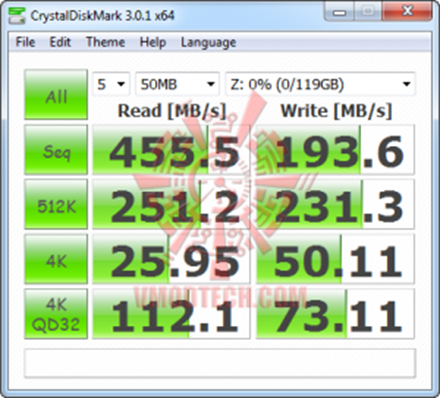Click the 4K write result 50.11
Screen dimensions: 440x398
[x=335, y=259]
